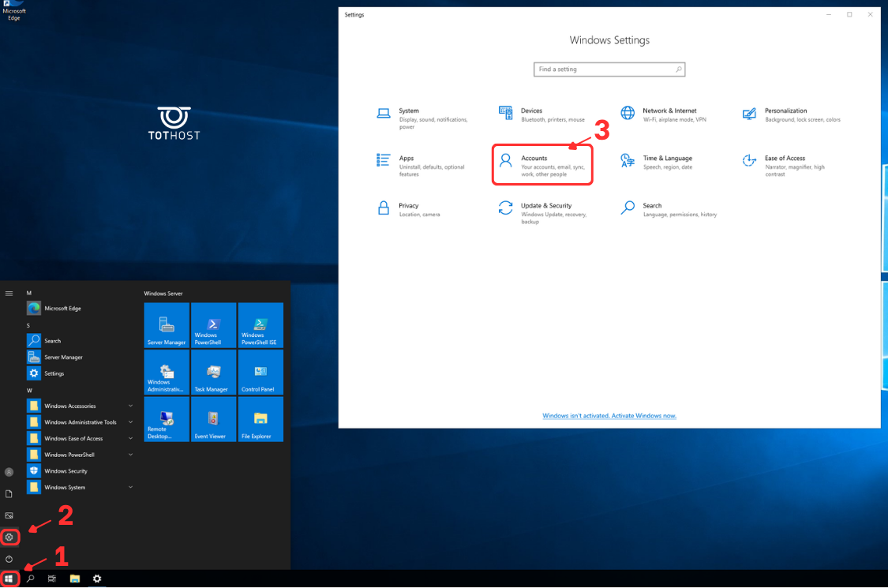Launch Windows PowerShell tile
This screenshot has height=588, width=888.
[213, 325]
